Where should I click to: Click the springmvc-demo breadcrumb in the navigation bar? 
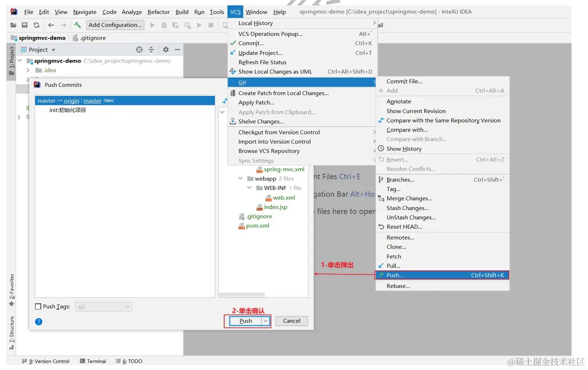tap(38, 38)
